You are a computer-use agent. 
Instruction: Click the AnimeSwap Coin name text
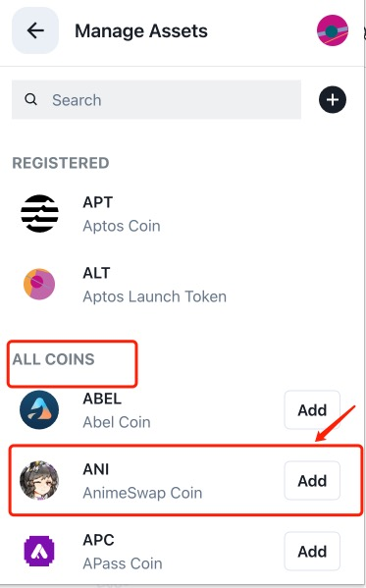point(142,493)
